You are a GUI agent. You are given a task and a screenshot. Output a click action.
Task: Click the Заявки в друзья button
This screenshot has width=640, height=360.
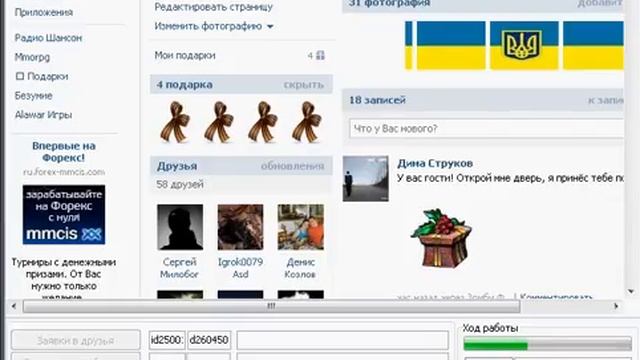coord(76,340)
